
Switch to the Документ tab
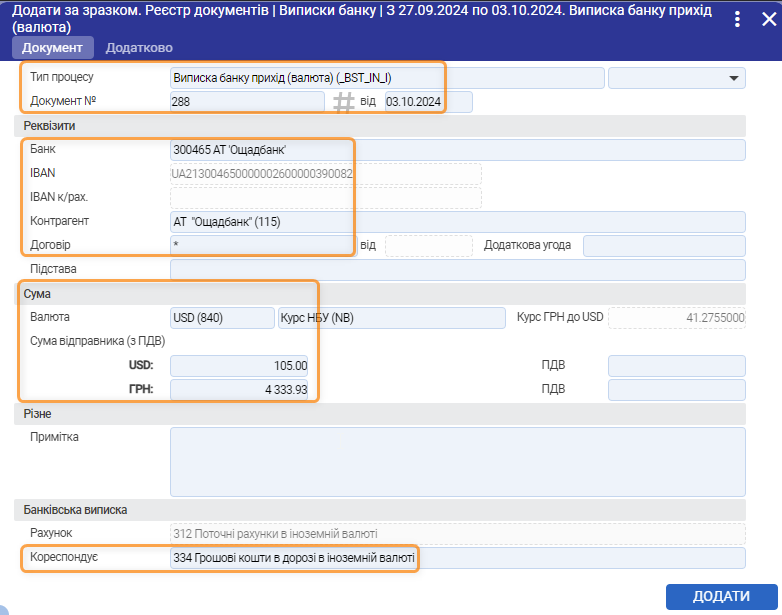coord(53,48)
